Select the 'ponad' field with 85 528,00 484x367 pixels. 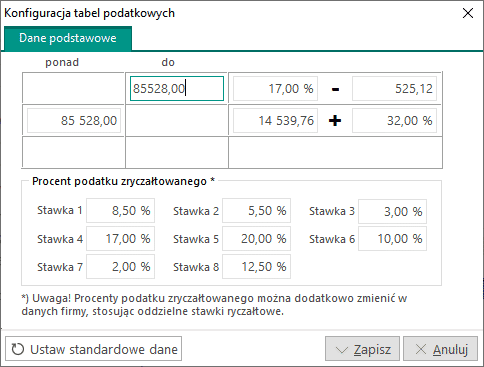pos(74,121)
